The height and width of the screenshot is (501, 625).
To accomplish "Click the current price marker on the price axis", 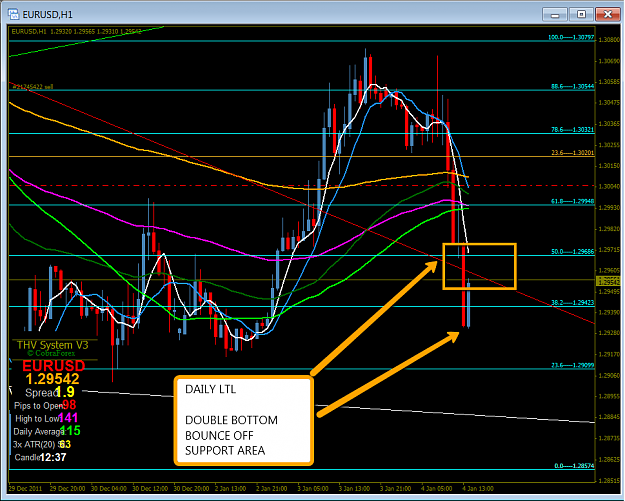I will coord(609,281).
